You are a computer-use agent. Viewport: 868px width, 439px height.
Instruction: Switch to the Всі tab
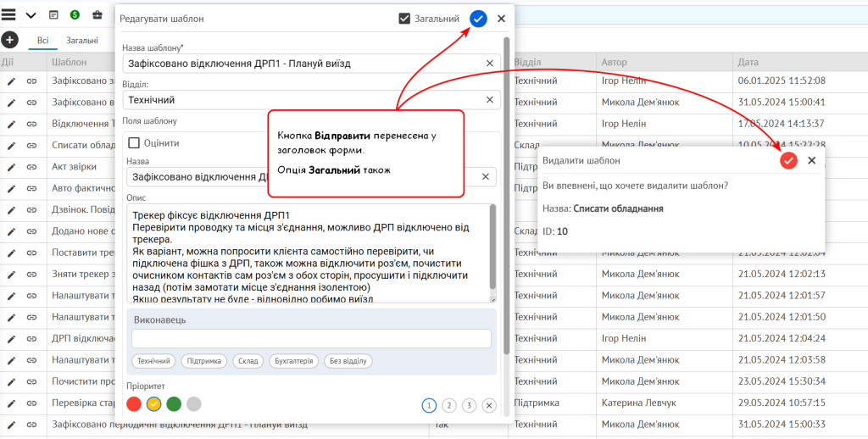coord(43,40)
